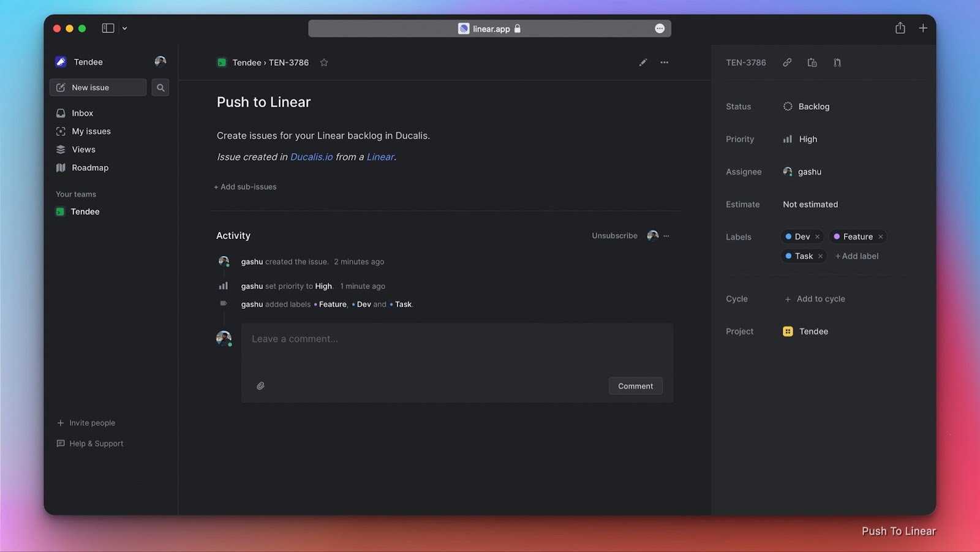The height and width of the screenshot is (552, 980).
Task: Open the Project Tendee dropdown
Action: point(805,331)
